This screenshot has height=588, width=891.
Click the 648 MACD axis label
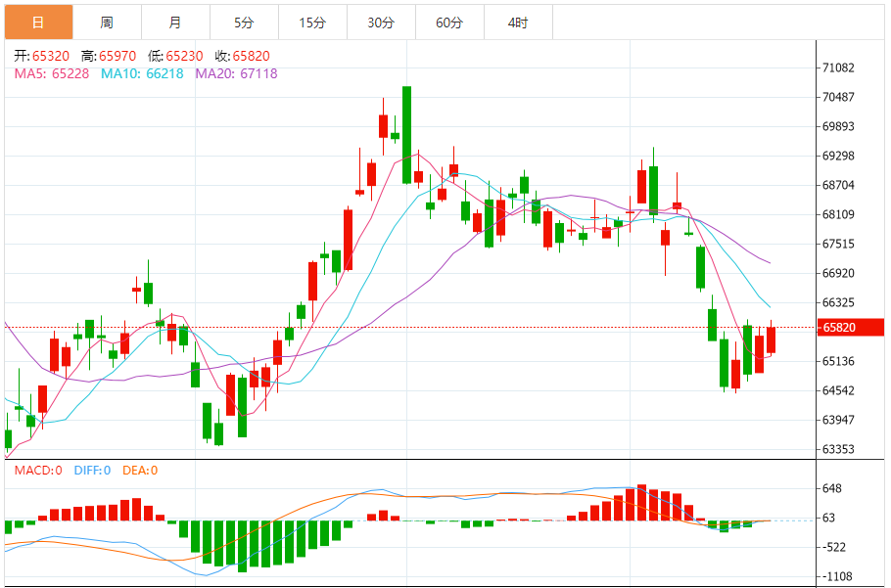coord(832,488)
